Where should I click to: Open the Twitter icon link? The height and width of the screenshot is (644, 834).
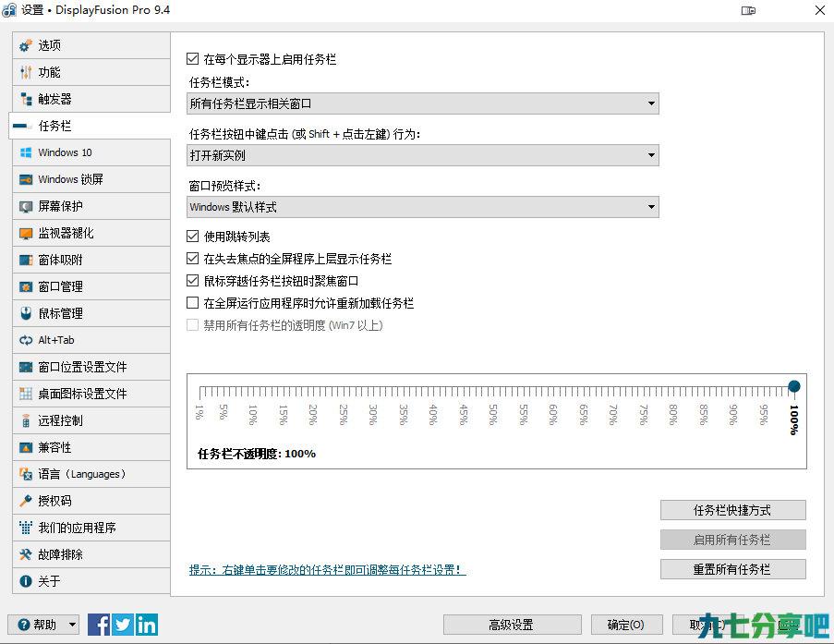click(123, 625)
